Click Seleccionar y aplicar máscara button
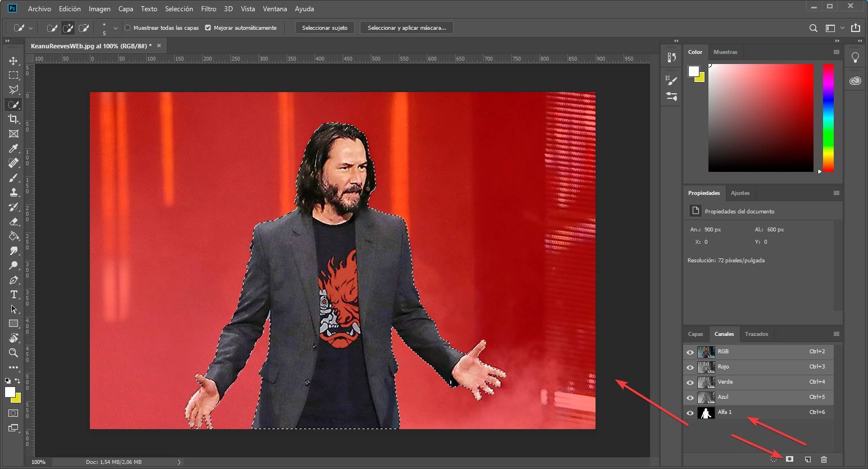The height and width of the screenshot is (469, 868). click(406, 28)
